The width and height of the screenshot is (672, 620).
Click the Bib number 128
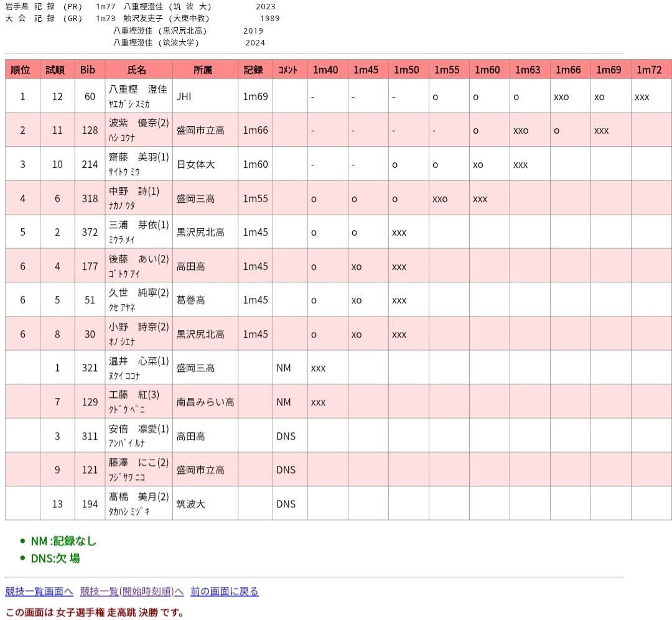click(90, 130)
